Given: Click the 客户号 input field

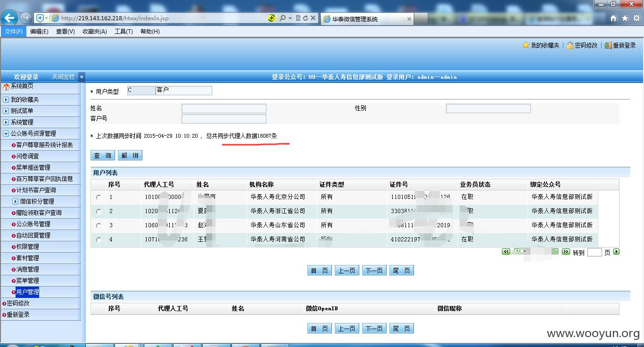Looking at the screenshot, I should coord(224,119).
